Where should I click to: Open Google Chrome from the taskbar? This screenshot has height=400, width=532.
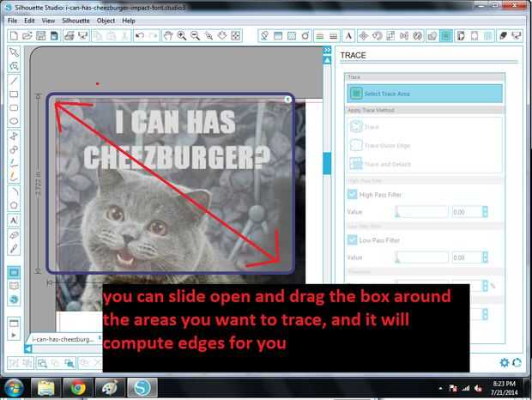(x=78, y=388)
